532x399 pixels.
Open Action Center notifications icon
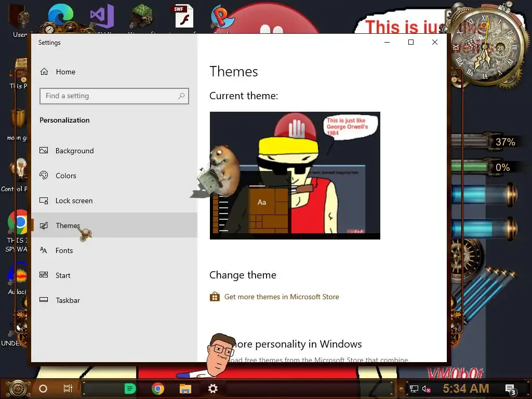click(510, 389)
